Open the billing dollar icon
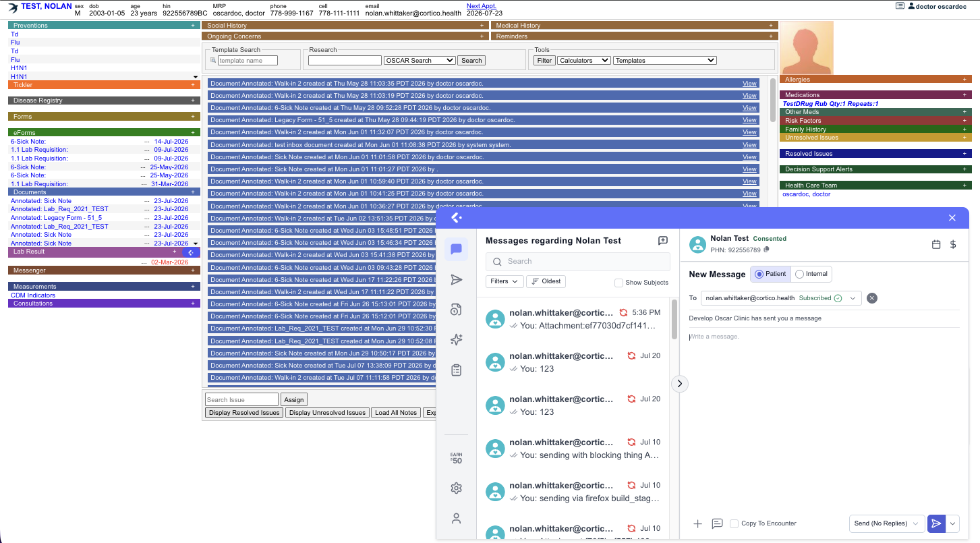This screenshot has width=980, height=543. [x=953, y=244]
